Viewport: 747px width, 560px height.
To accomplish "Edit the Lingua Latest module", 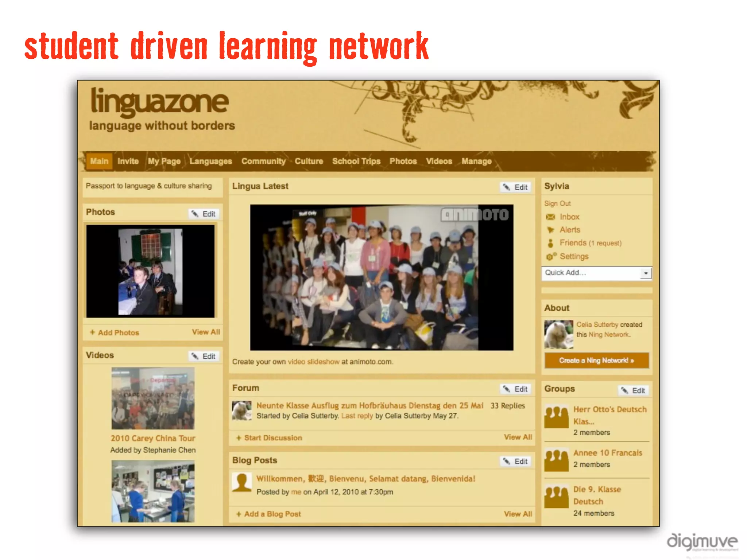I will (515, 187).
